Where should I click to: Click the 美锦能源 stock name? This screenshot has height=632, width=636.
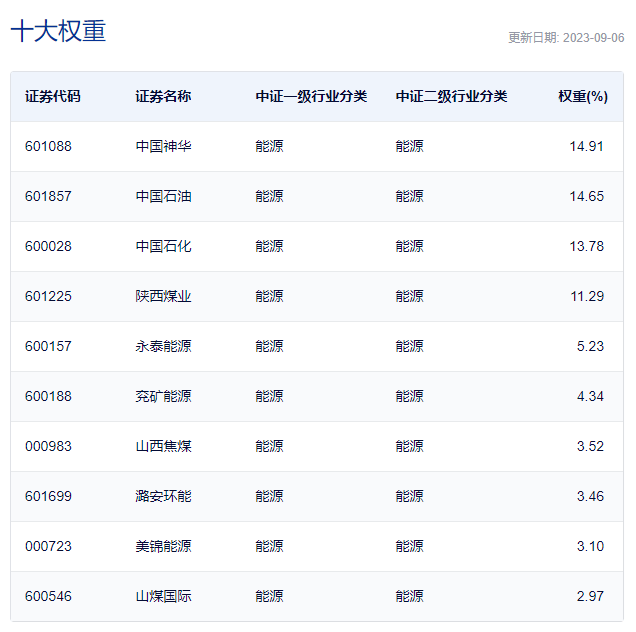click(x=163, y=546)
